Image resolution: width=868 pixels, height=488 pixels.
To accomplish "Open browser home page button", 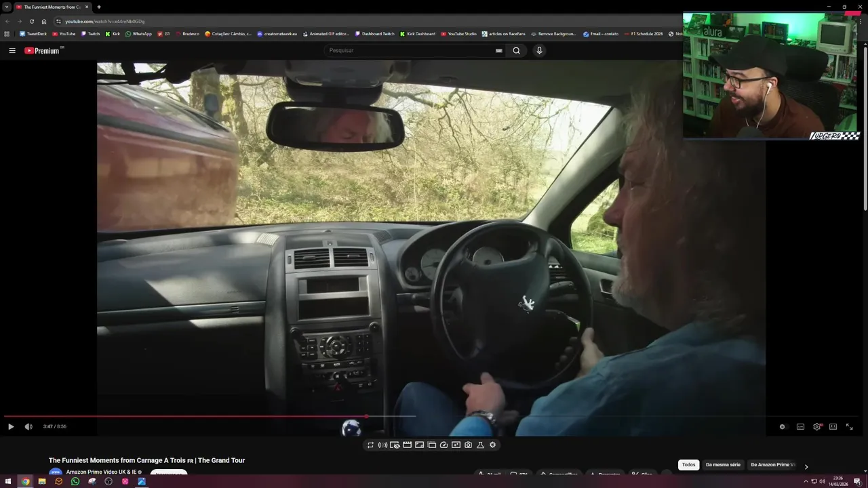I will click(x=44, y=22).
